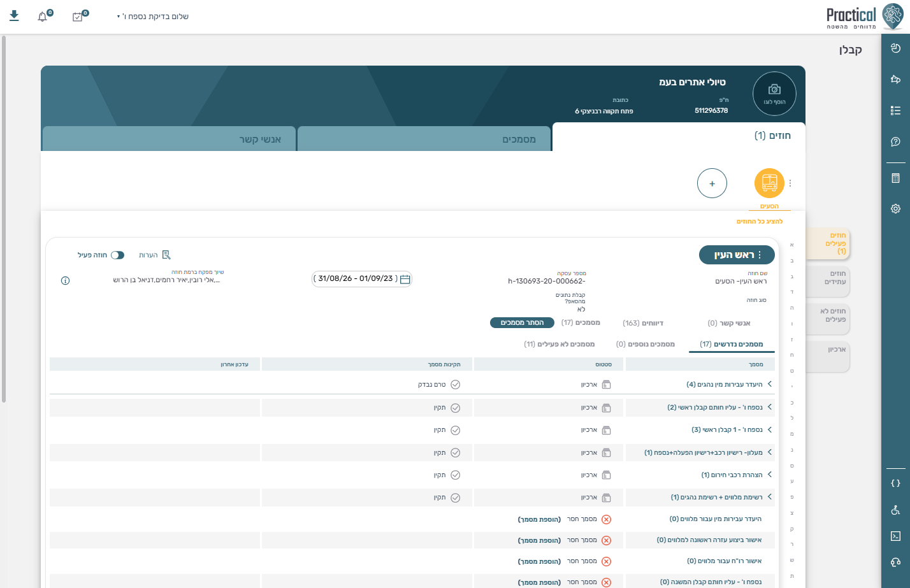Screen dimensions: 910x588
Task: Open the דיווחים (163) tab
Action: [643, 323]
